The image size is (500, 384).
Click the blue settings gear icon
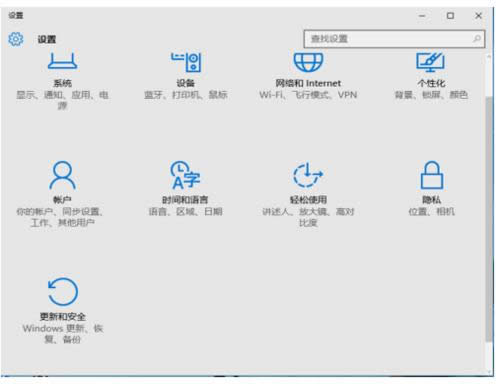[x=16, y=39]
